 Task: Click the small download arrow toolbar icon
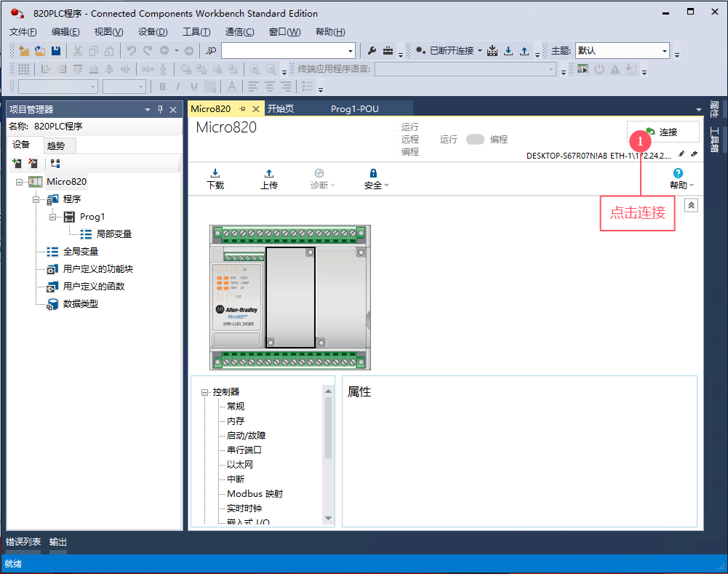(x=508, y=51)
